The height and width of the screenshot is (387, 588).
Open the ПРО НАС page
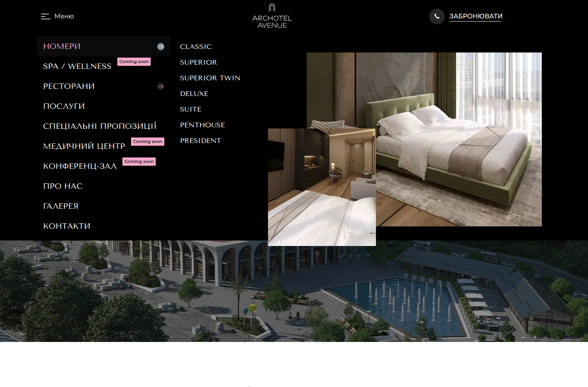63,186
